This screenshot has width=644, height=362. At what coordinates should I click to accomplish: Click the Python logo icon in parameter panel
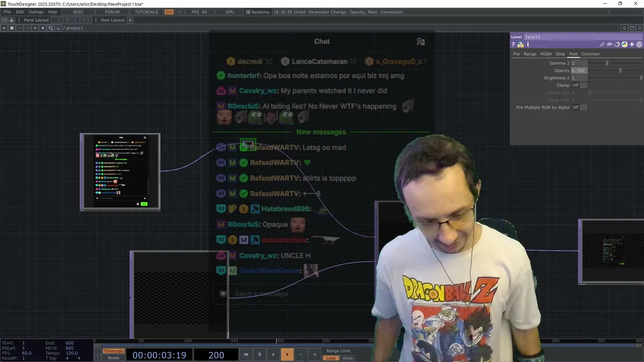pos(624,45)
